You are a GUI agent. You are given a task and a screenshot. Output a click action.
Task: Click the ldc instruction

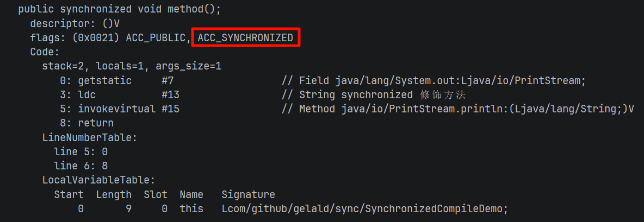[x=86, y=95]
